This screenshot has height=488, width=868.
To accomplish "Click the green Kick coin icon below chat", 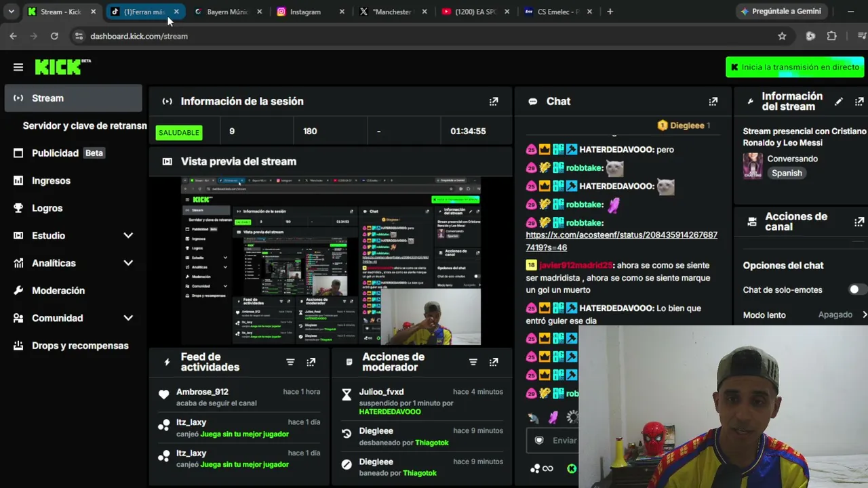I will click(572, 468).
